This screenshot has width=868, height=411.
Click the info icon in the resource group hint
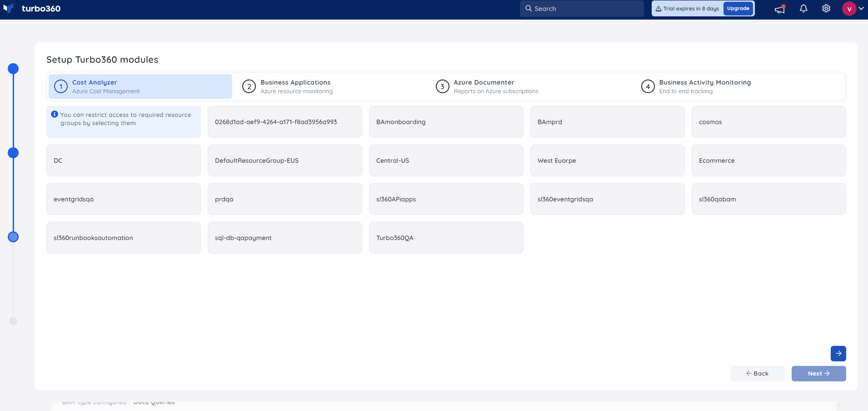55,115
